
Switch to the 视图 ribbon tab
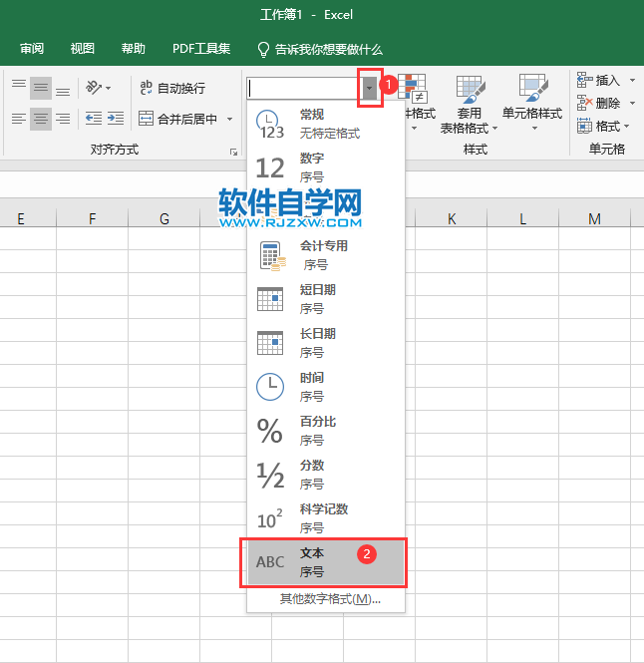click(82, 49)
